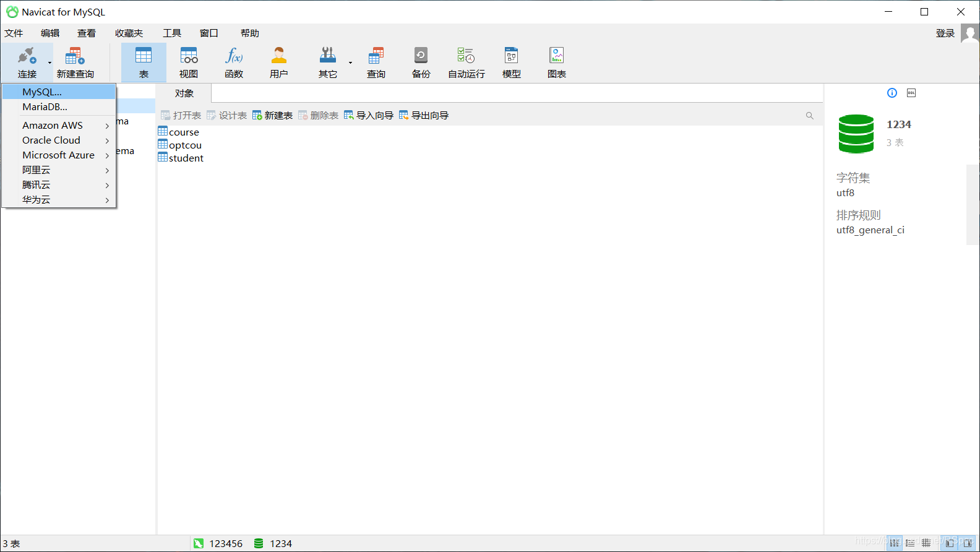Expand the 阿里云 submenu
Viewport: 980px width, 552px height.
tap(59, 170)
